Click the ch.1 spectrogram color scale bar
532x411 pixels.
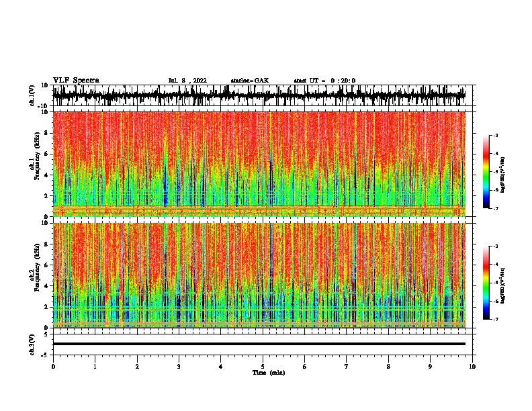click(486, 172)
